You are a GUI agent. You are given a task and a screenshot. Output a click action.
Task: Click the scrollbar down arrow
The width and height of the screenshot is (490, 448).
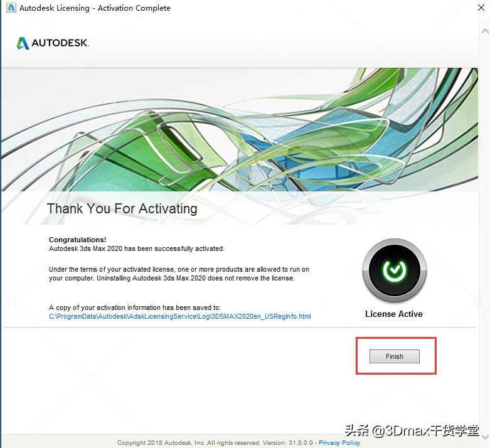(485, 436)
